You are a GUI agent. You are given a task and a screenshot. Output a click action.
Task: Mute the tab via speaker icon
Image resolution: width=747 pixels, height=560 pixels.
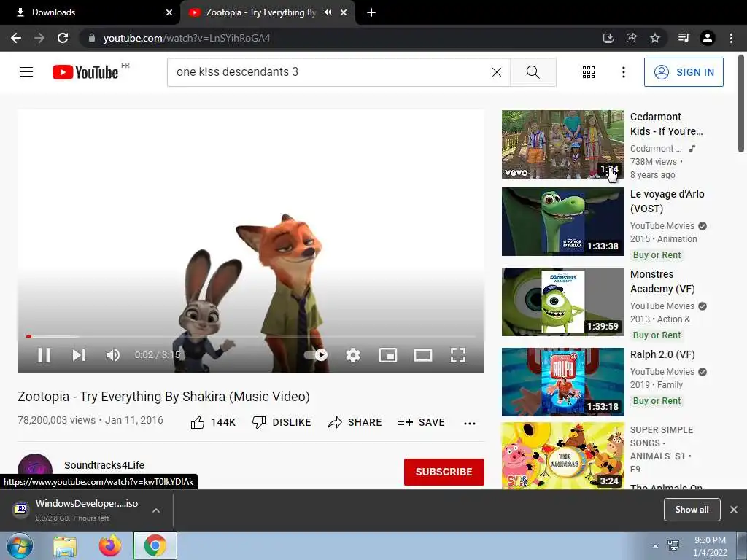click(328, 12)
